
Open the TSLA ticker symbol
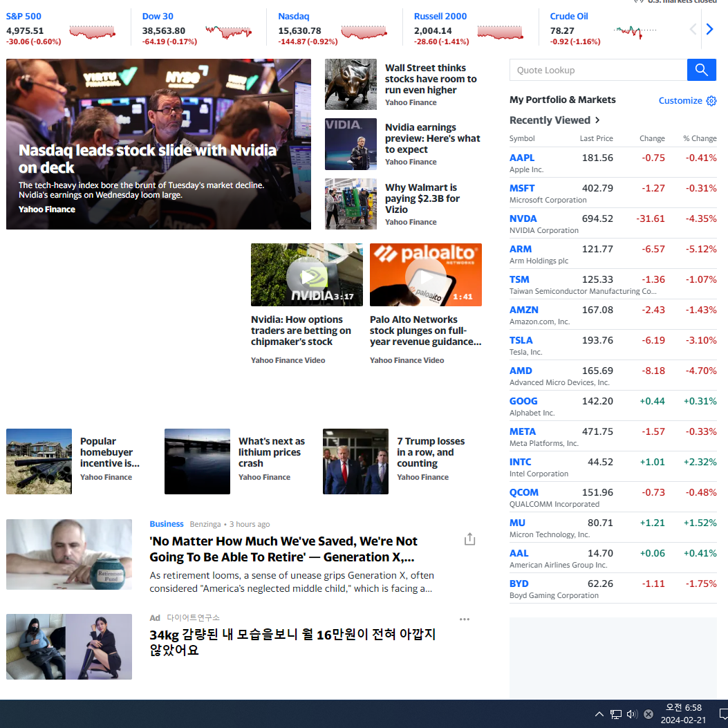tap(521, 340)
